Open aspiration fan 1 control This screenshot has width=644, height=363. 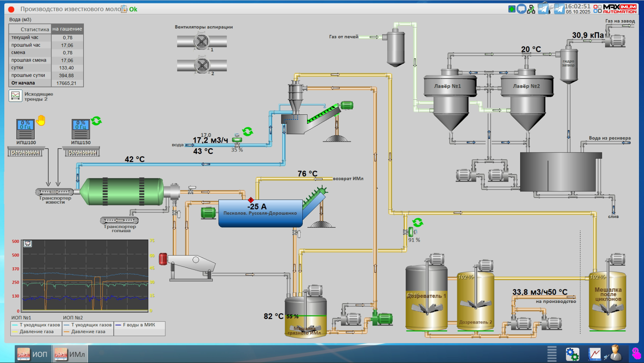pos(202,42)
